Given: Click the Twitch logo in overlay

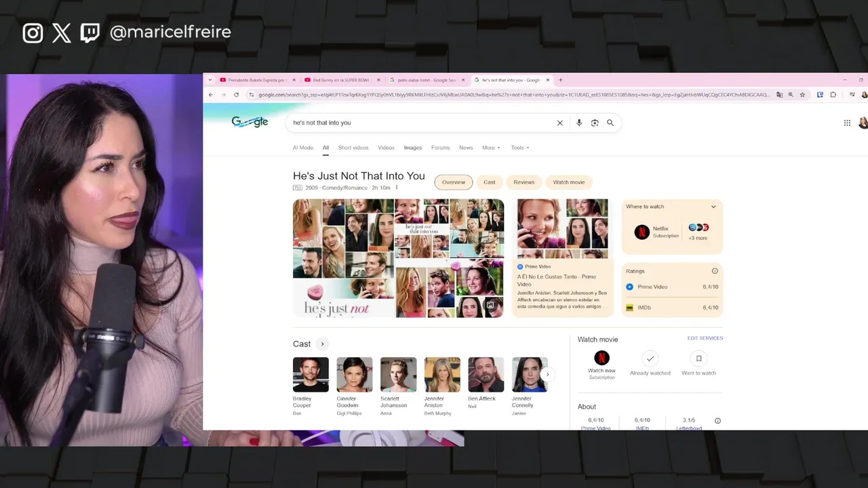Looking at the screenshot, I should [90, 33].
